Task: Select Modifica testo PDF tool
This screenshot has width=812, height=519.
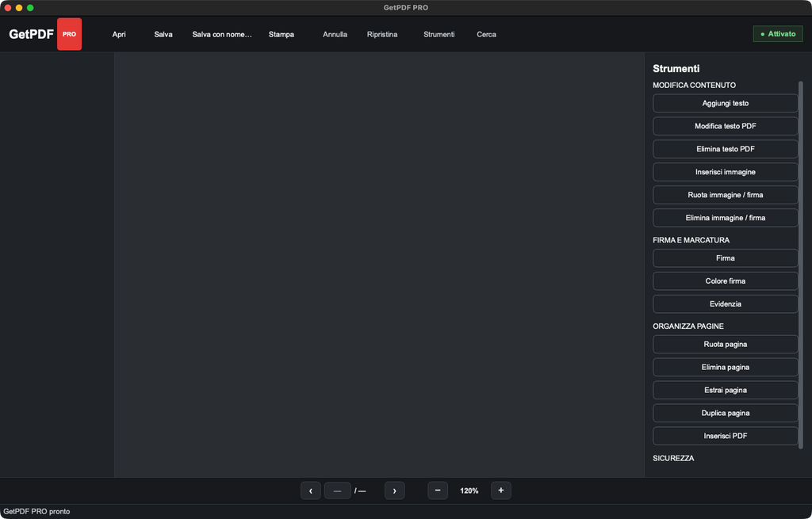Action: (x=725, y=126)
